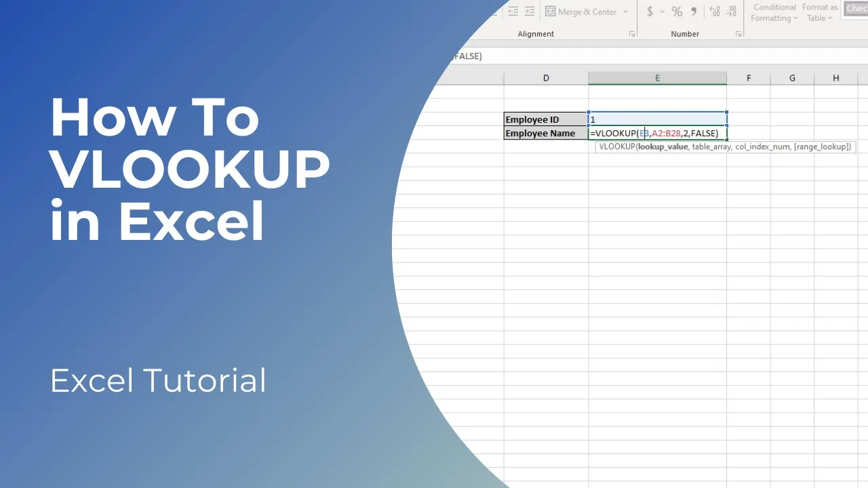Open the Number format dialog launcher
868x488 pixels.
click(738, 34)
